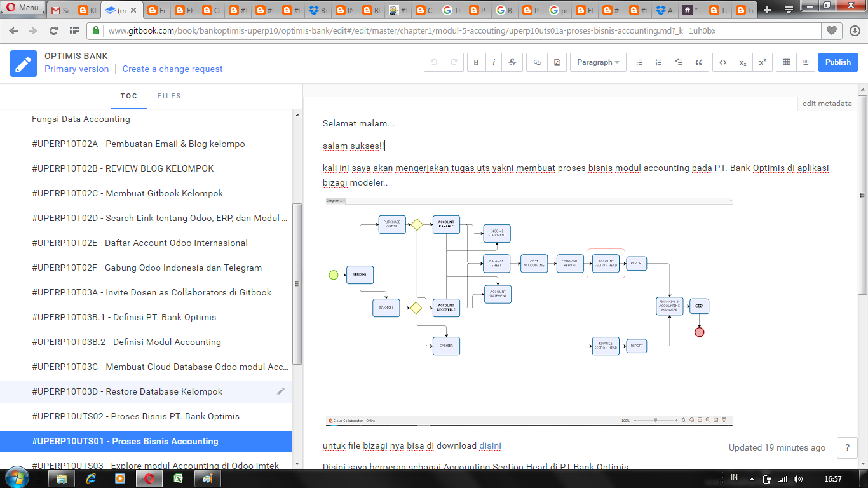Undo the last edit in toolbar

[434, 62]
